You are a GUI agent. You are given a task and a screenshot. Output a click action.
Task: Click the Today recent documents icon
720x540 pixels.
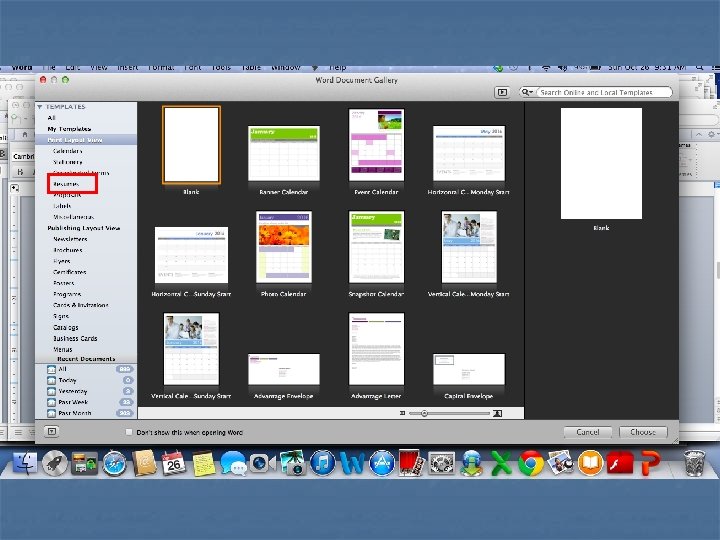coord(51,380)
